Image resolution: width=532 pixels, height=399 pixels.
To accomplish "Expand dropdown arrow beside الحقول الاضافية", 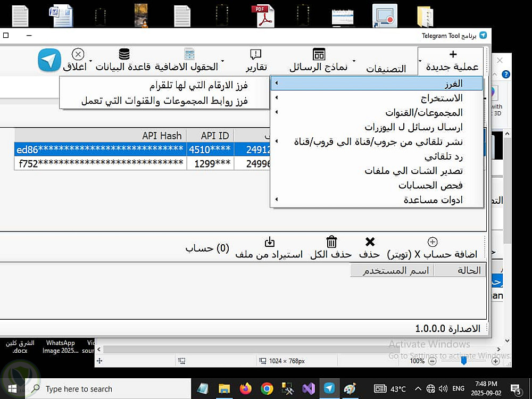I will pyautogui.click(x=222, y=61).
